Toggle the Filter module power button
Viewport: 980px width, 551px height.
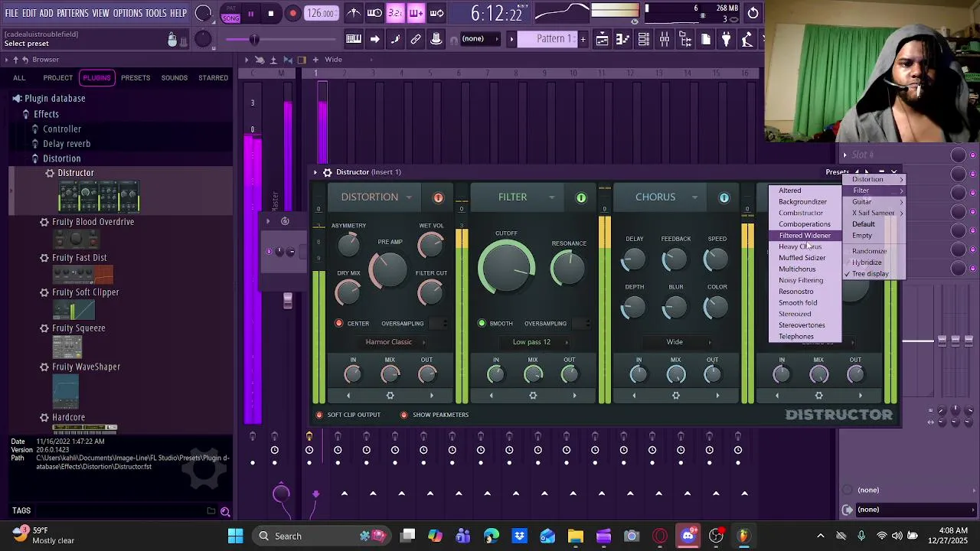click(x=581, y=197)
